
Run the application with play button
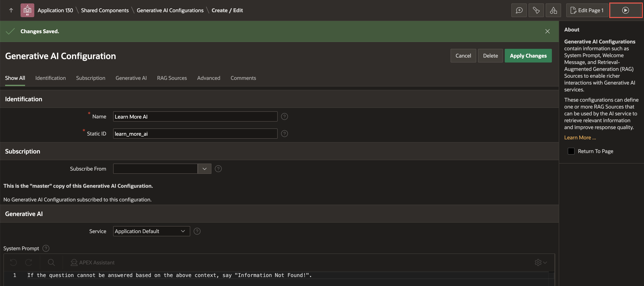(626, 10)
